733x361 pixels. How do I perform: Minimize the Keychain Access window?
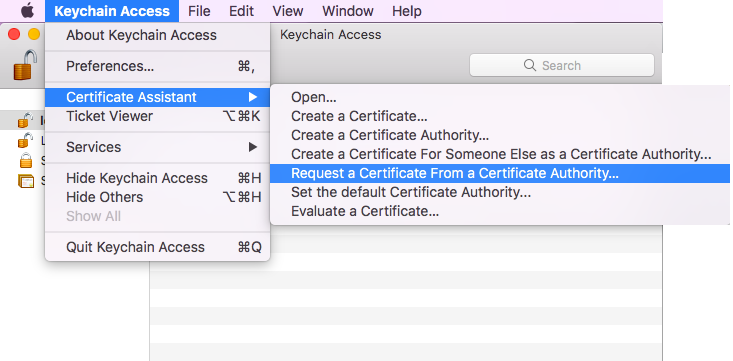pyautogui.click(x=34, y=34)
